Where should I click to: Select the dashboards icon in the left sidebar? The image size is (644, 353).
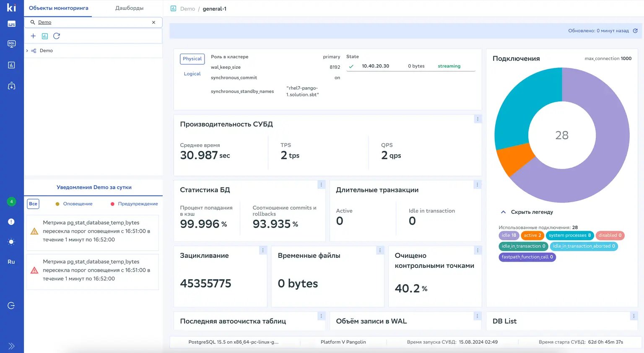[x=11, y=65]
